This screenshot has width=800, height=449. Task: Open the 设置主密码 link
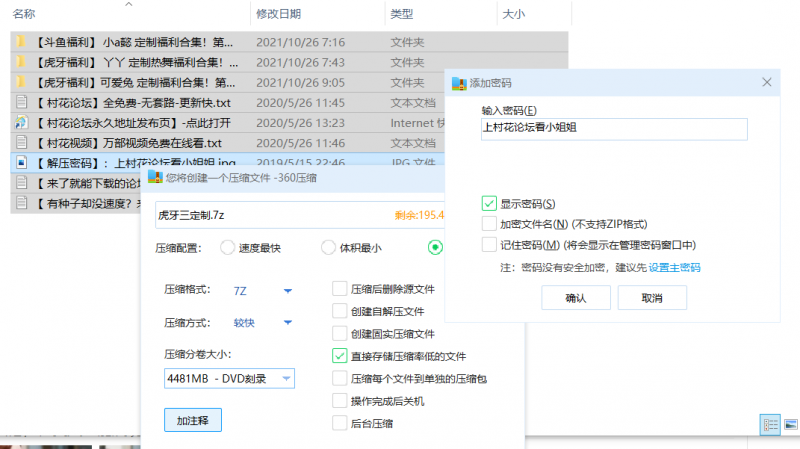tap(674, 268)
